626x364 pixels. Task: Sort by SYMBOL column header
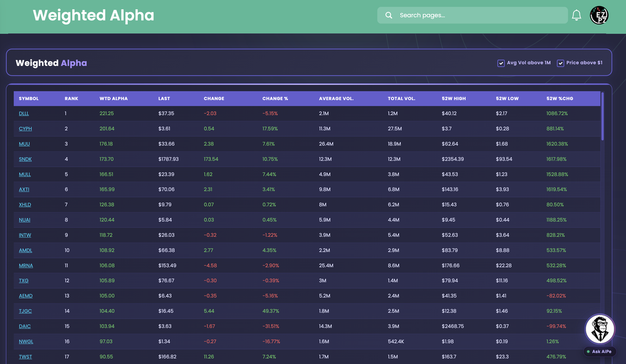(x=29, y=98)
